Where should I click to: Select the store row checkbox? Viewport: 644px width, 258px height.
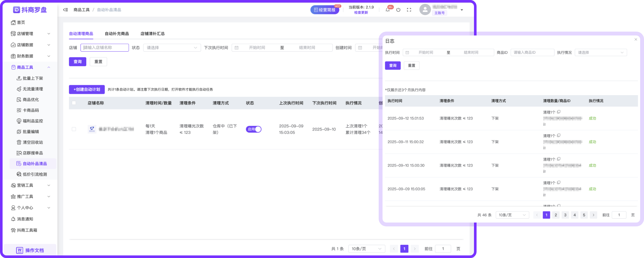click(x=74, y=129)
